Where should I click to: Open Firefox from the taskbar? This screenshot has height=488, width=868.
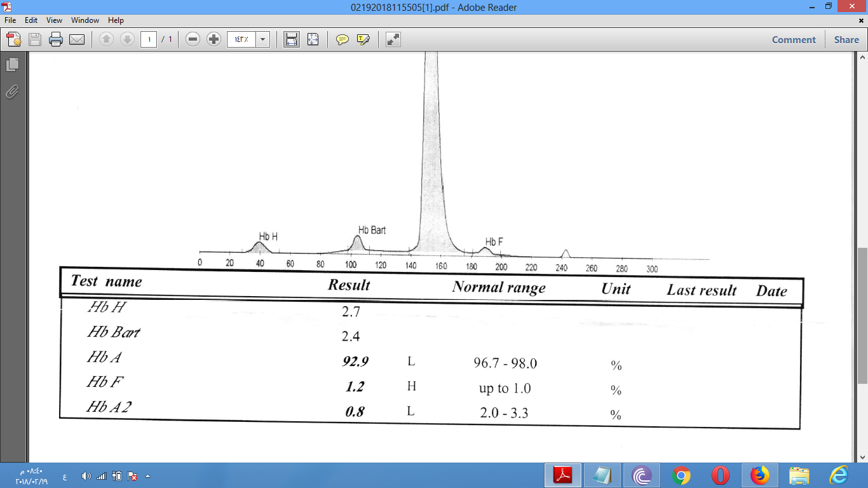click(760, 475)
